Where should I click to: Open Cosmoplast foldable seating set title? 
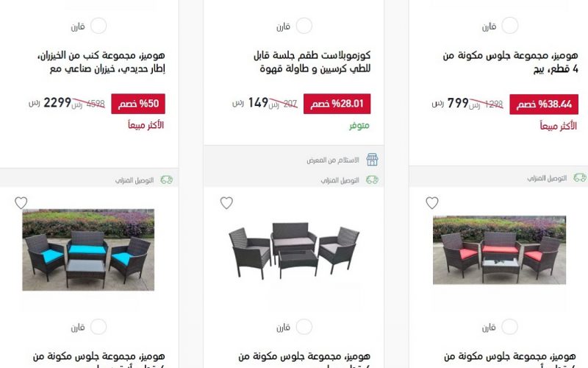click(312, 62)
